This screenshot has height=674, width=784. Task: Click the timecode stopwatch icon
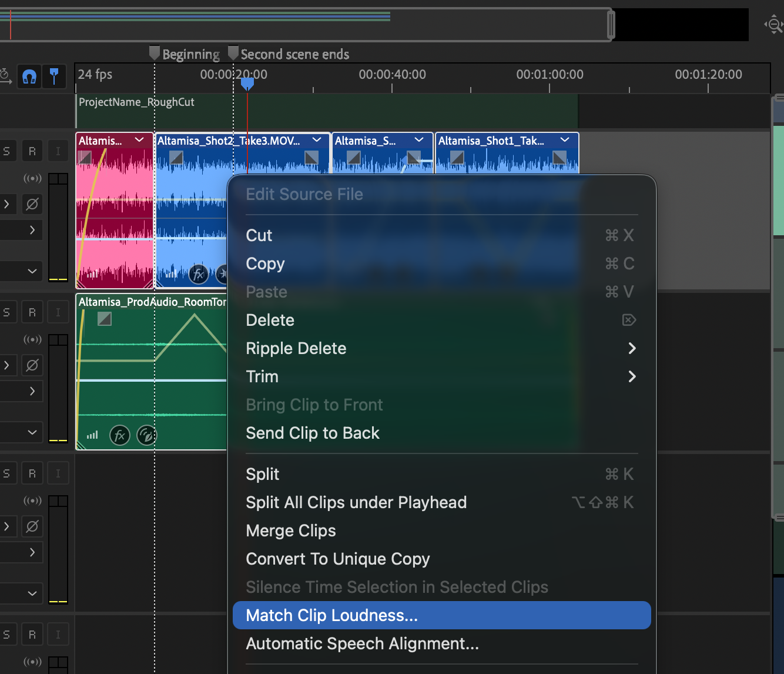[5, 76]
